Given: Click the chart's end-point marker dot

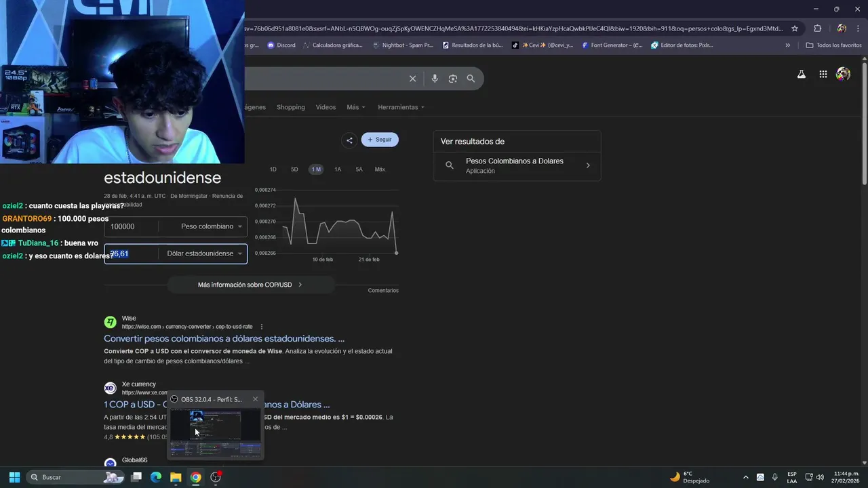Looking at the screenshot, I should 397,253.
